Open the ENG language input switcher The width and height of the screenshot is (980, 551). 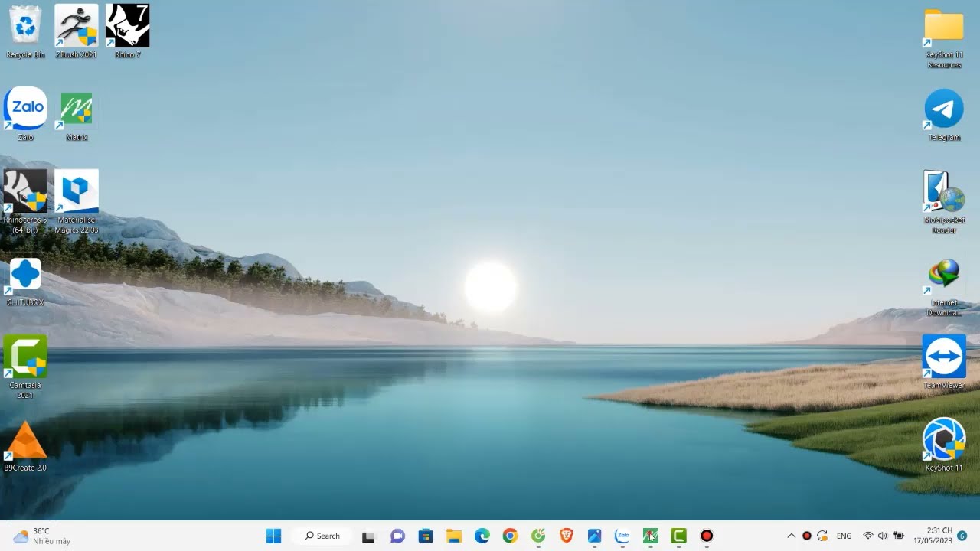(844, 536)
